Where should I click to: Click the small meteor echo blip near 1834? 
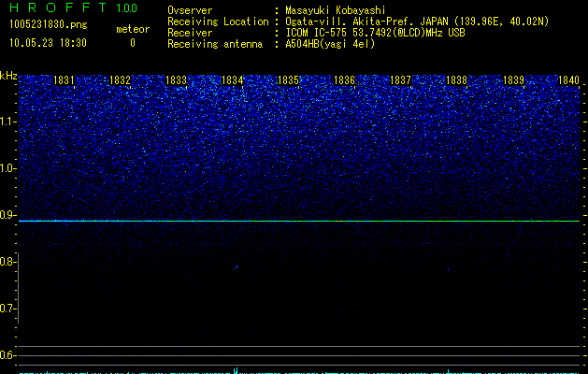coord(236,267)
